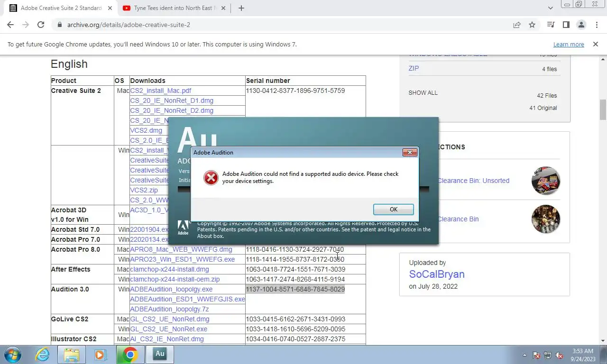Screen dimensions: 607x364
Task: Download APRO8_Mac_WEB_WWEFG.dmg
Action: coord(181,249)
